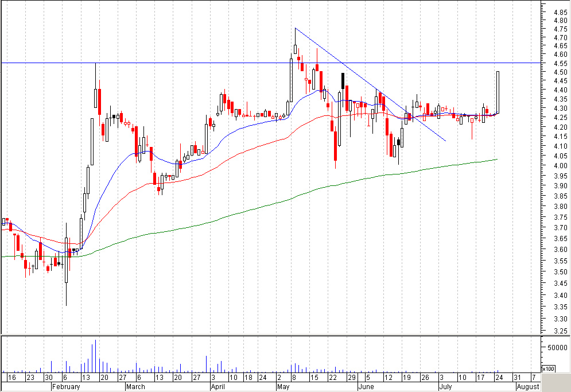
Task: Click the date label 15 in May
Action: pos(314,378)
